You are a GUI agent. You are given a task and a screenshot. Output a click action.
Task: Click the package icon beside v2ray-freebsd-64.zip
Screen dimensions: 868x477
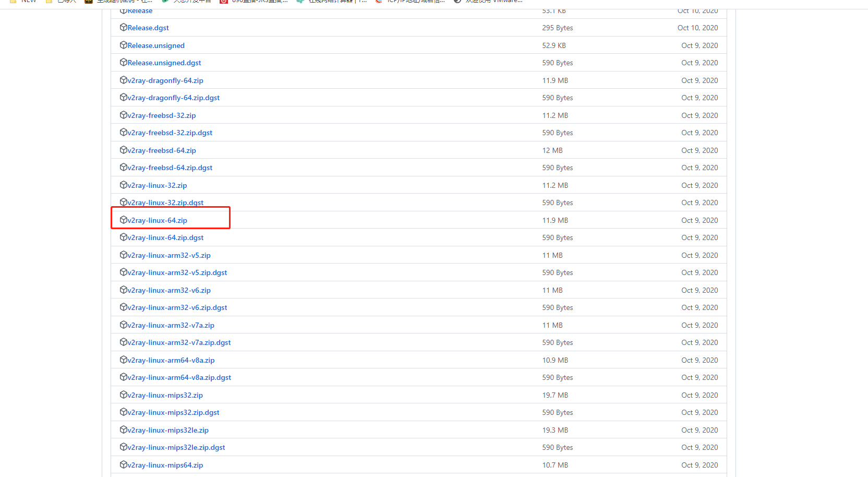pyautogui.click(x=124, y=150)
